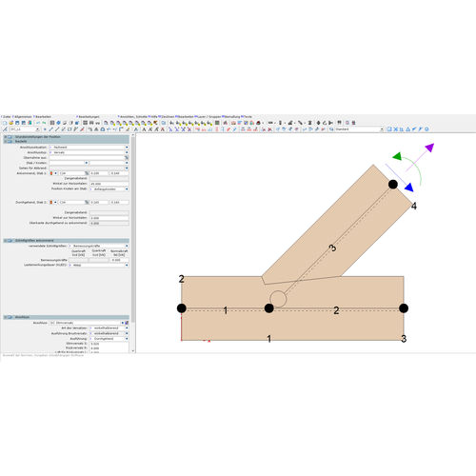Viewport: 476px width, 476px height.
Task: Select the red 'A' text tool
Action: (x=162, y=129)
